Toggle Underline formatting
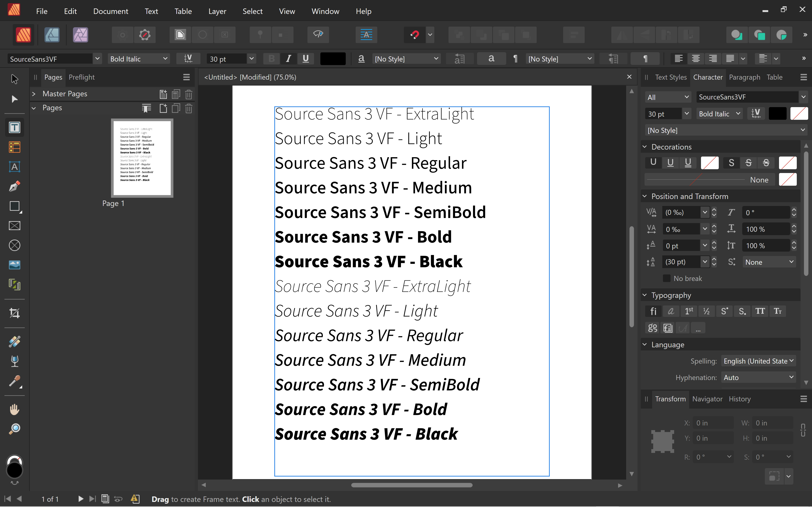This screenshot has height=507, width=812. coord(305,58)
